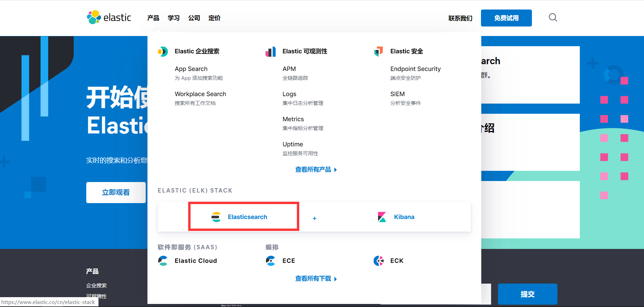Open the Metrics product link
644x307 pixels.
point(293,119)
